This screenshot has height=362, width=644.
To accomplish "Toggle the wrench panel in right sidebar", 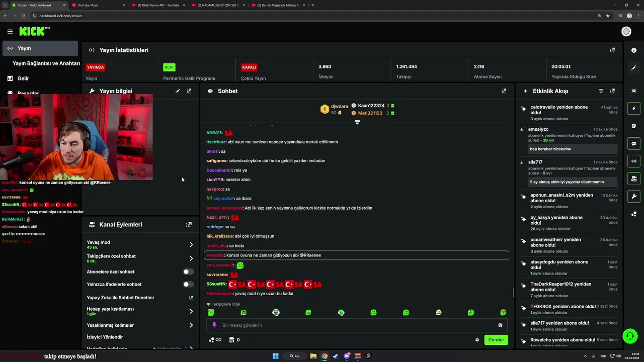I will coord(634,196).
